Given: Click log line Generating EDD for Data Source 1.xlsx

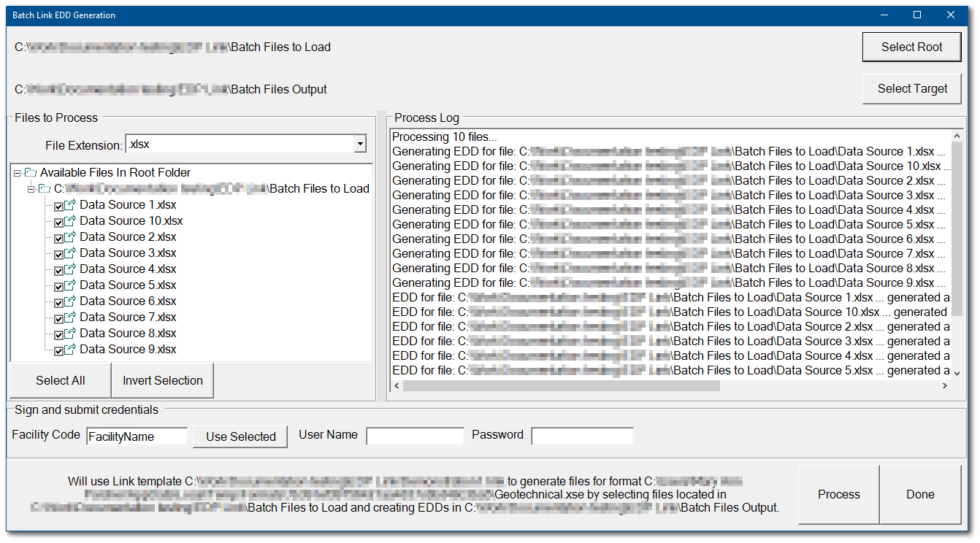Looking at the screenshot, I should click(x=669, y=151).
